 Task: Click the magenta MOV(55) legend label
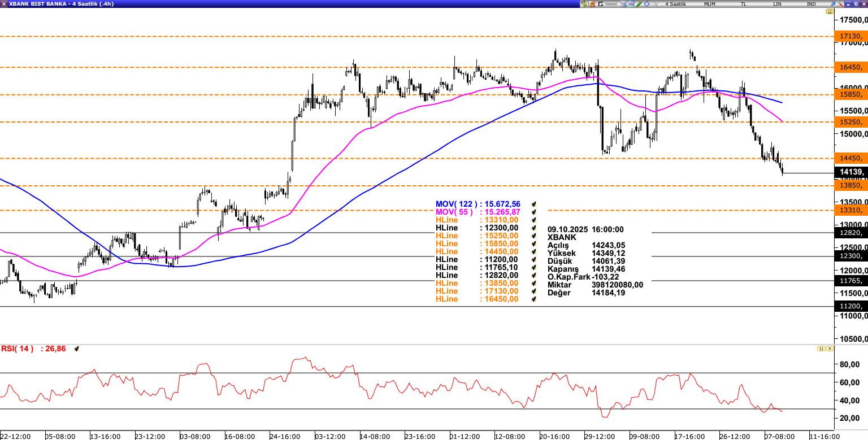454,212
